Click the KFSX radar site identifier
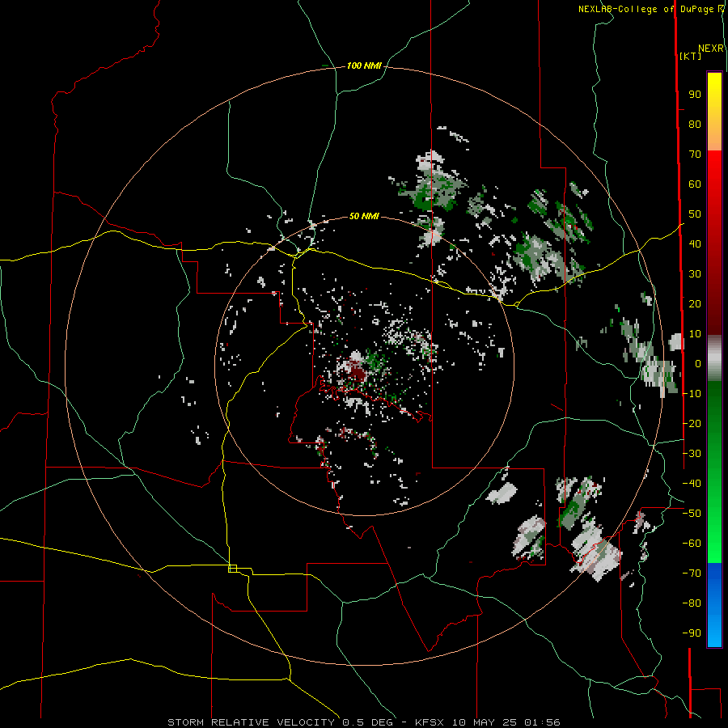Viewport: 728px width, 728px height. [430, 722]
